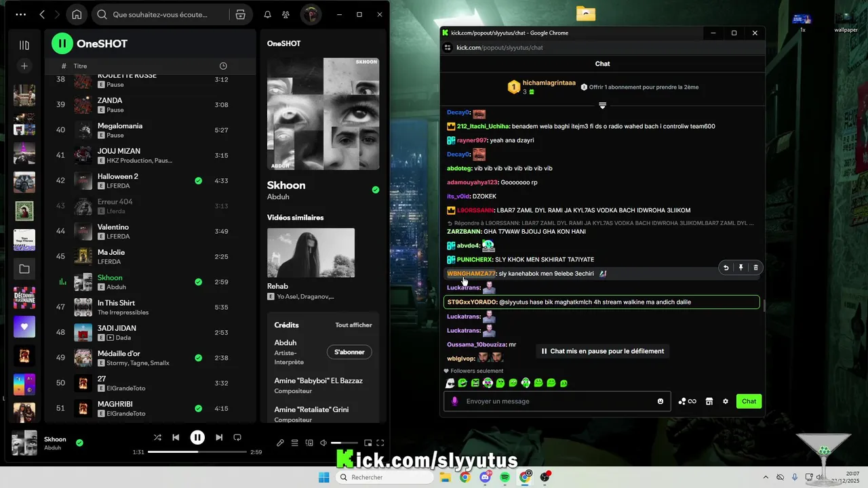Screen dimensions: 868x488
Task: Open artist link ElGrandeToto under 27
Action: 125,388
